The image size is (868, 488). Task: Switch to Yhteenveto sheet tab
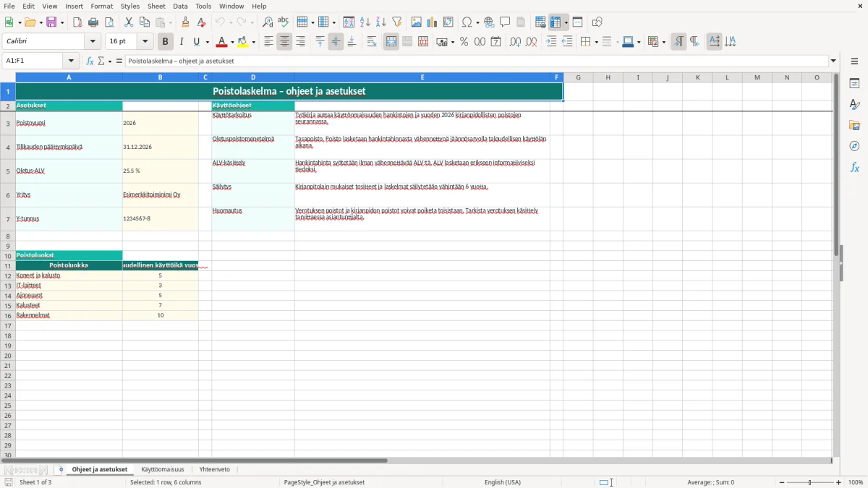215,469
